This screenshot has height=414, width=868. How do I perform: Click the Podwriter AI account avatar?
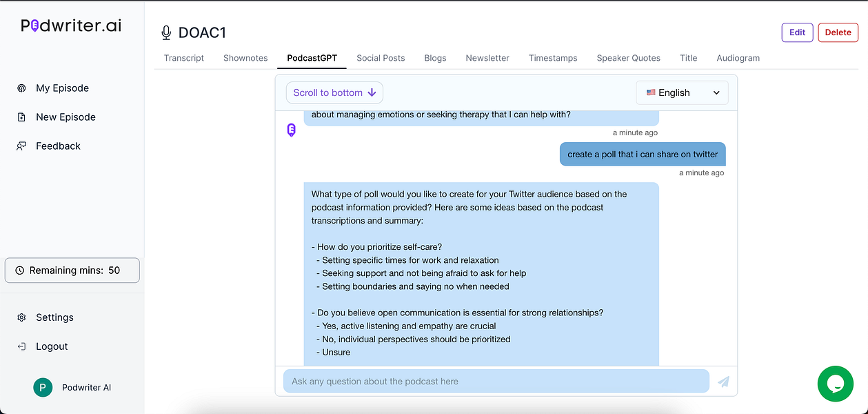click(42, 387)
